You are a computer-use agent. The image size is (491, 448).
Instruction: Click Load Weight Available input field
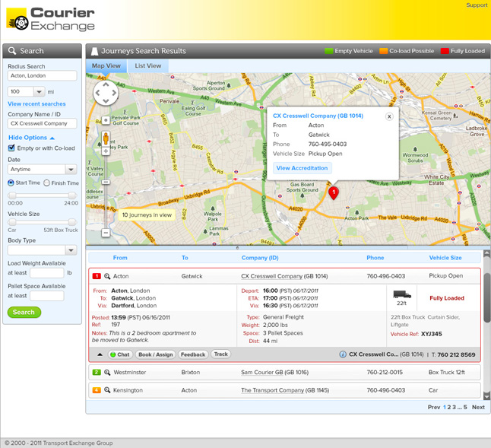pyautogui.click(x=47, y=273)
